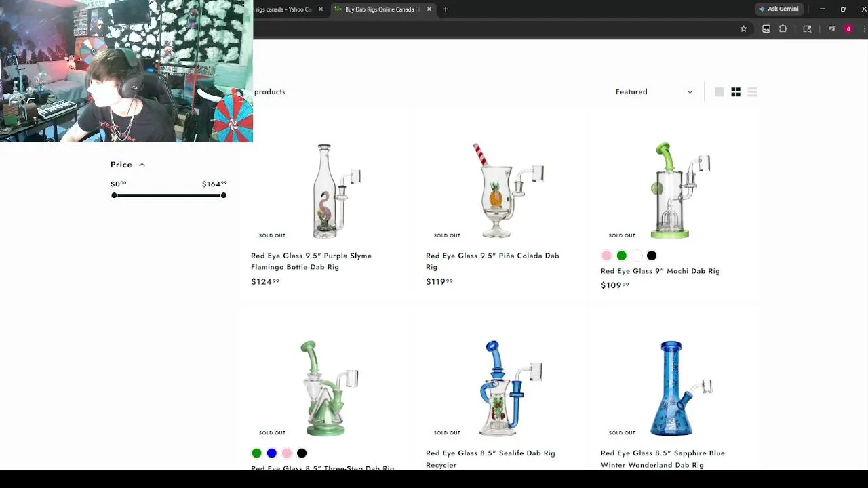Click the $164.99 maximum price label
This screenshot has height=488, width=868.
(x=214, y=184)
